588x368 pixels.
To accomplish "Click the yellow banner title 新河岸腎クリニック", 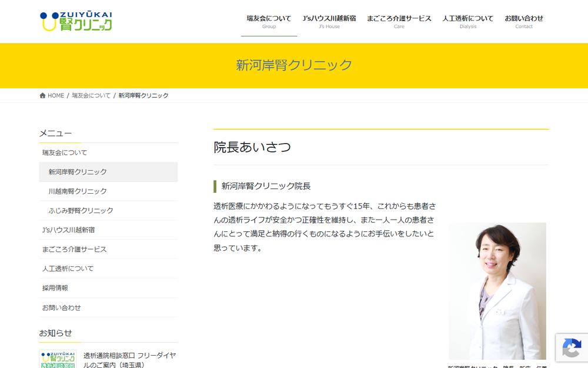I will pos(294,65).
